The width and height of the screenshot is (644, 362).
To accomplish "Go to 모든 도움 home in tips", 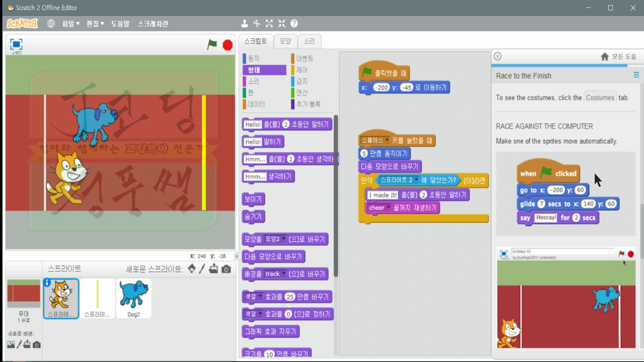I will click(618, 56).
